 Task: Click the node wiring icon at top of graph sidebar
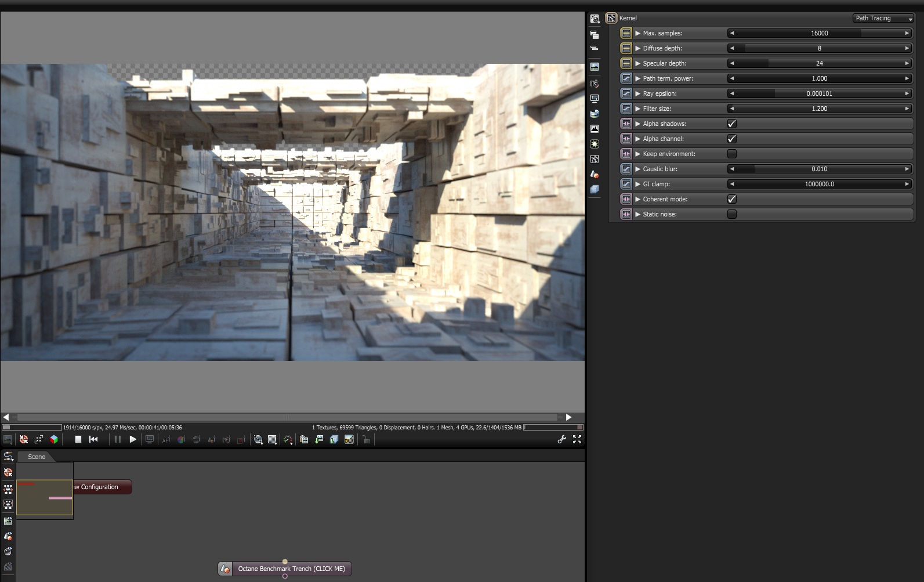tap(8, 456)
